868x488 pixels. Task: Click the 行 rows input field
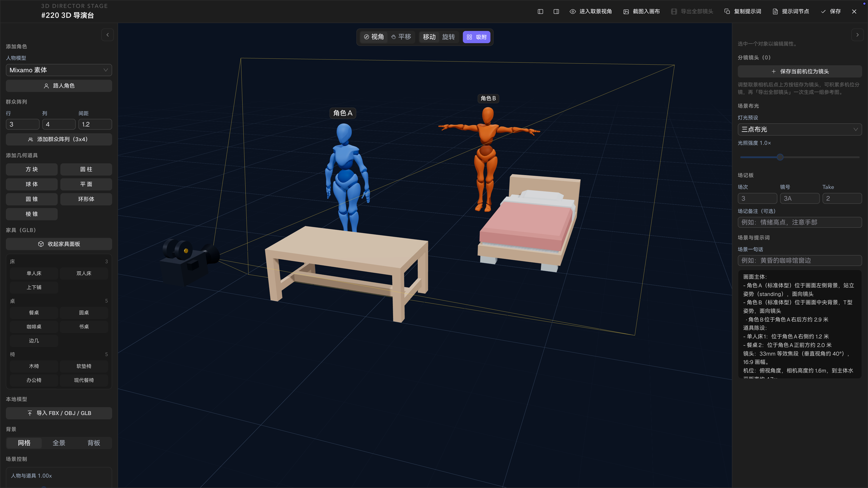pos(23,124)
